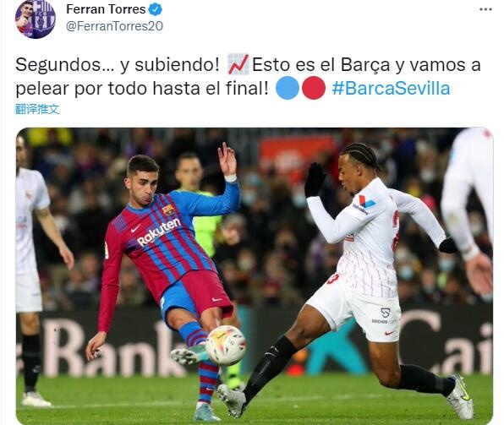Screen dimensions: 504x425
Task: Click the Barcelona crest on the shirt
Action: pyautogui.click(x=168, y=210)
